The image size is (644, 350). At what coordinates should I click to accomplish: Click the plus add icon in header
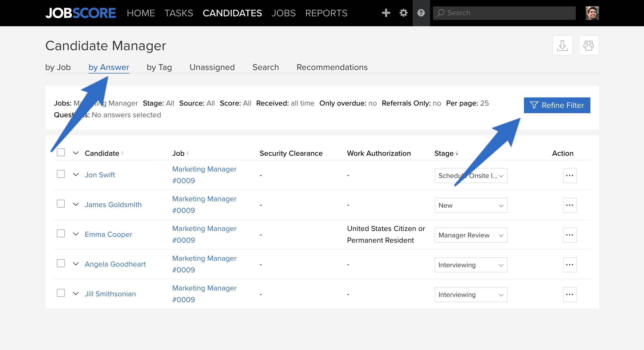386,13
